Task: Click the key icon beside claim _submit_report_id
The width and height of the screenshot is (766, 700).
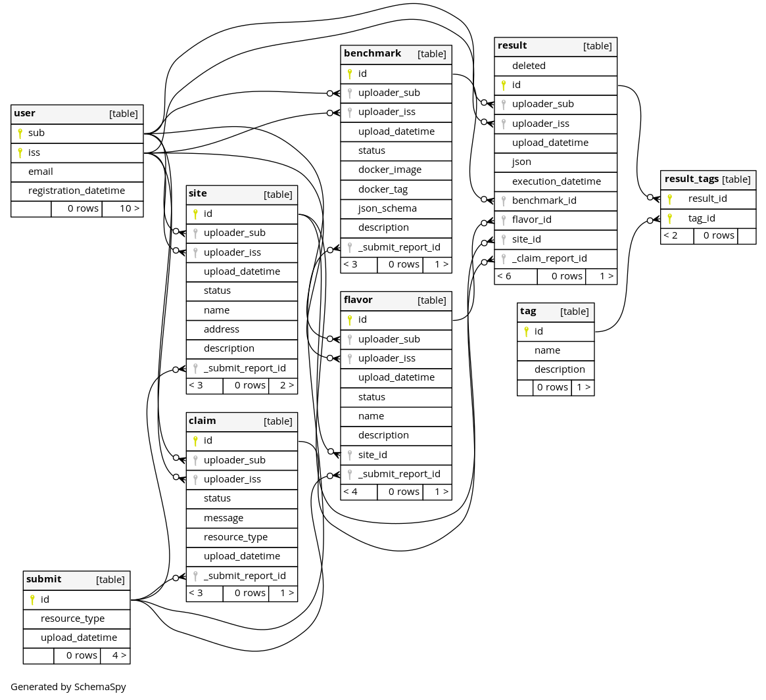Action: 195,576
